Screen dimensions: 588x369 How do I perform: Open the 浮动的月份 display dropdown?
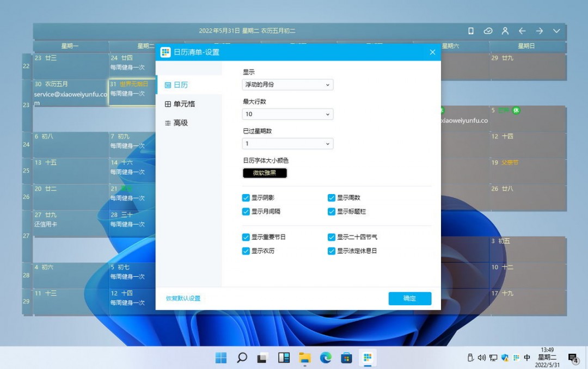coord(287,84)
